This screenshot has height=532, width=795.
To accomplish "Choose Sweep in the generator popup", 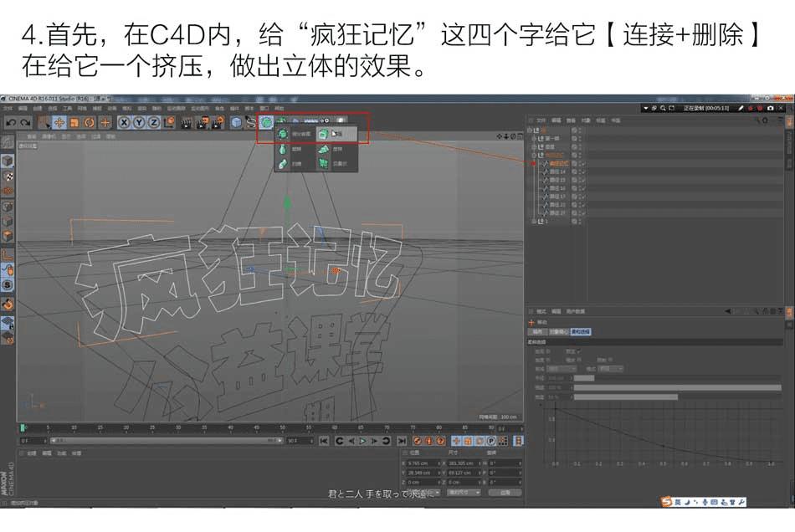I will pos(295,164).
